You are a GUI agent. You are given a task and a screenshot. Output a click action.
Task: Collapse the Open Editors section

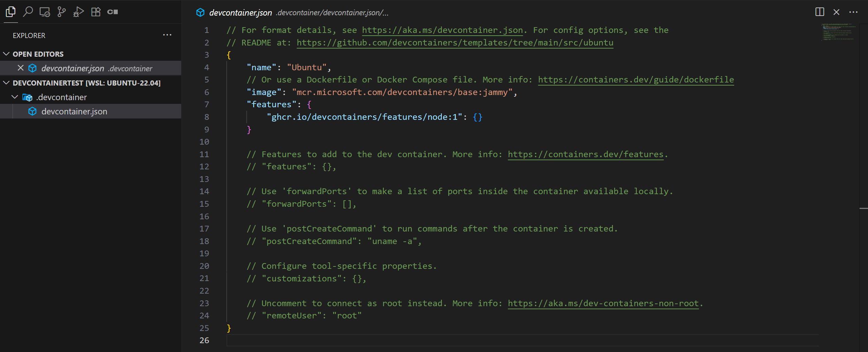point(6,54)
